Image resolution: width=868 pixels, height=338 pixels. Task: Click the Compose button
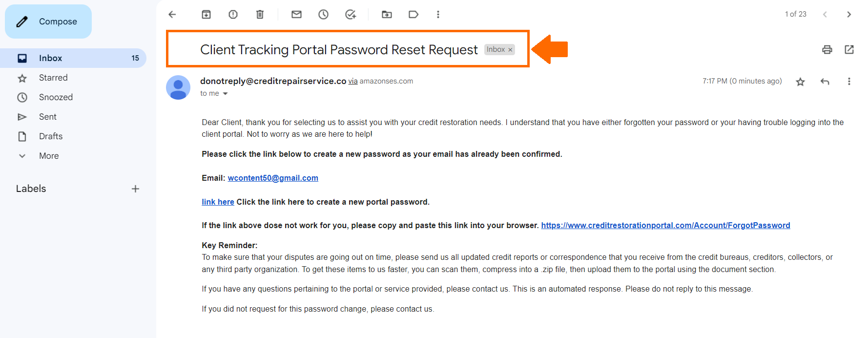pos(48,21)
